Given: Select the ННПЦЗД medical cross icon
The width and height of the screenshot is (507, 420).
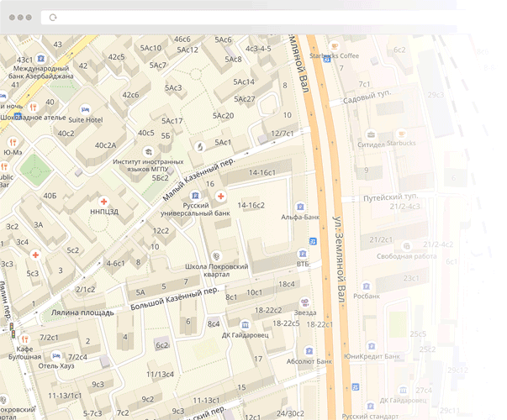Looking at the screenshot, I should click(x=103, y=202).
